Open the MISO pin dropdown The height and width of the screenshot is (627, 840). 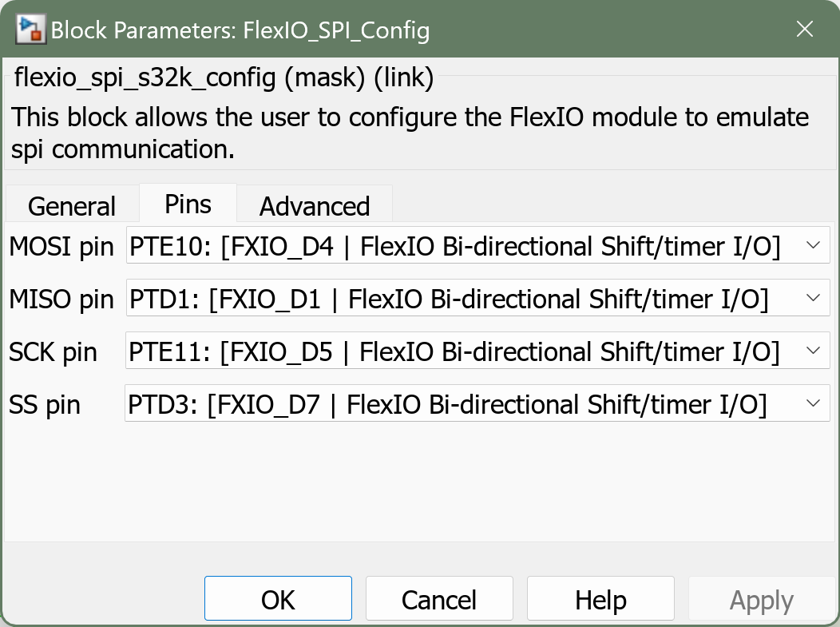point(812,298)
